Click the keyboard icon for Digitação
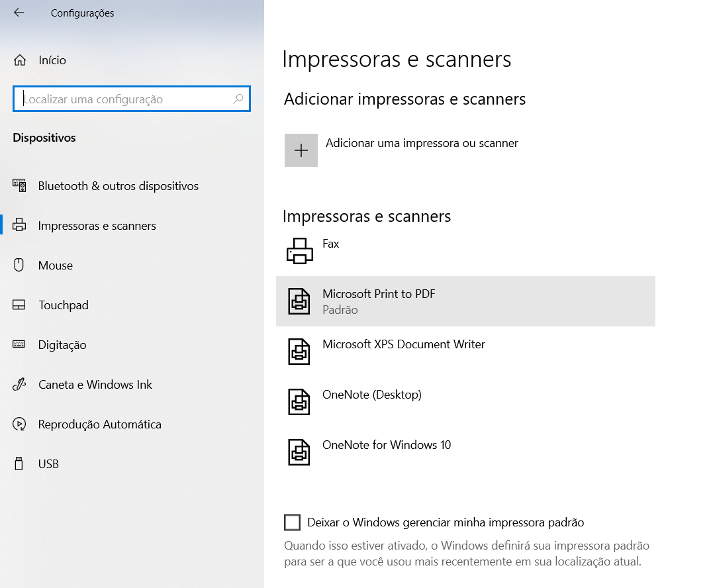The height and width of the screenshot is (588, 711). 19,344
